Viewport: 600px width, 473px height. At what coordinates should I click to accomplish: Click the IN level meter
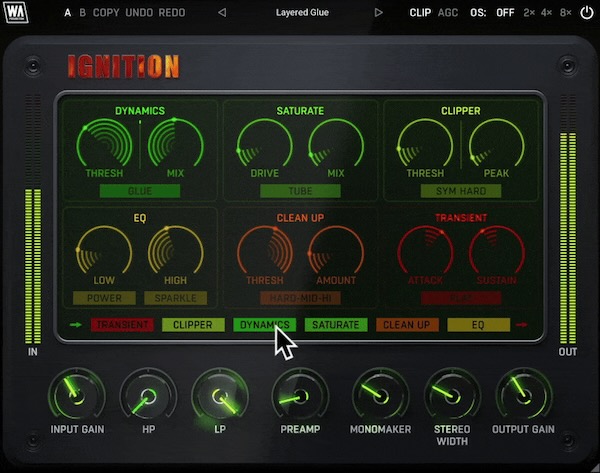pyautogui.click(x=33, y=219)
